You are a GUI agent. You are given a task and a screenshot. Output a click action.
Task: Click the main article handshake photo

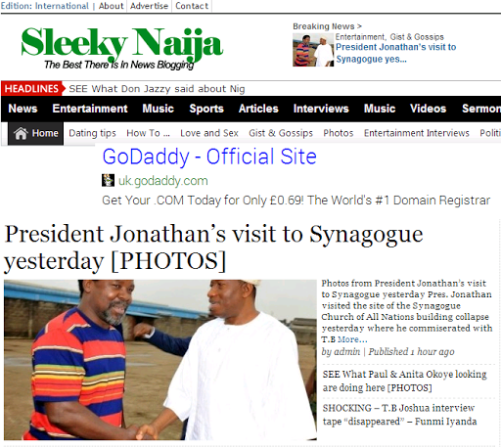160,360
